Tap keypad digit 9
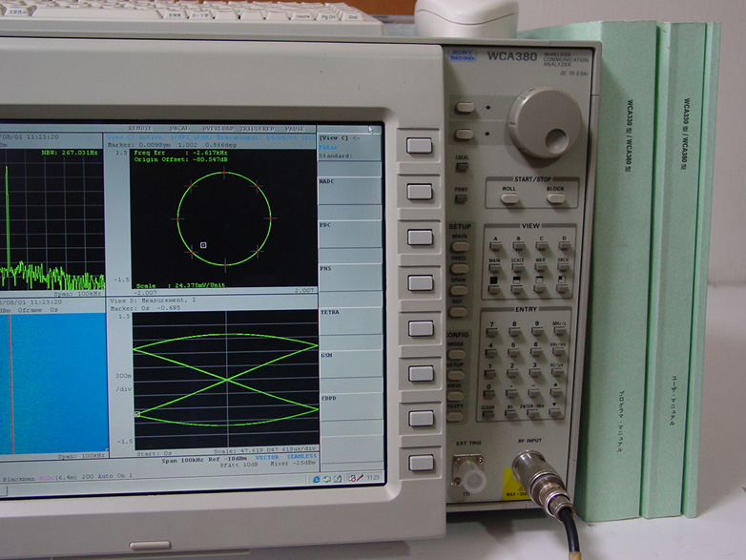Viewport: 746px width, 560px height. pyautogui.click(x=537, y=331)
